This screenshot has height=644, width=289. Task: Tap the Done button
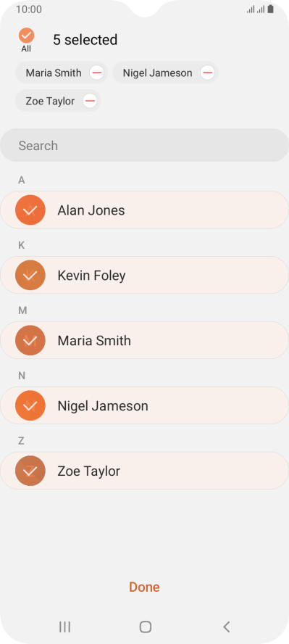[144, 587]
